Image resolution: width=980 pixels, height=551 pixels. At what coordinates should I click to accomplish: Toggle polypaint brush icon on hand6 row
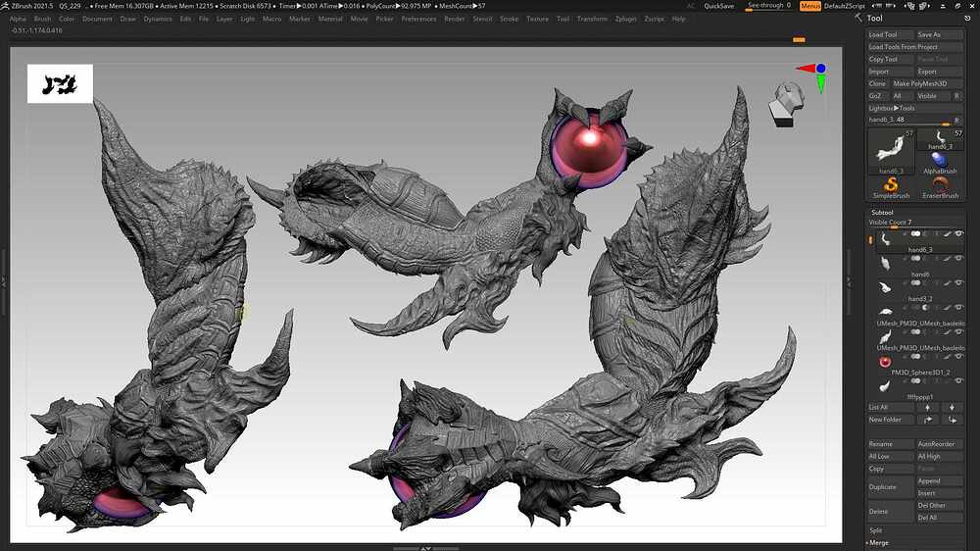coord(948,258)
